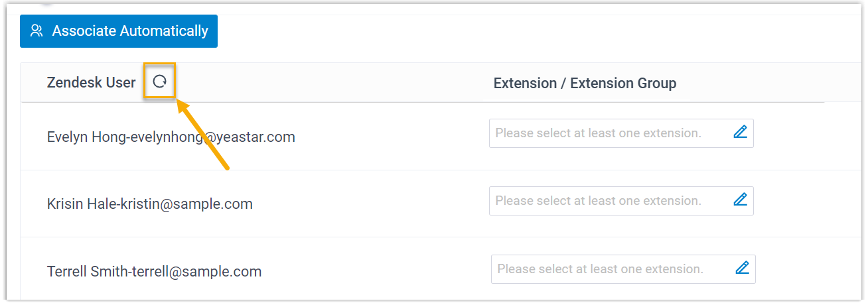Click the edit pencil for Terrell Smith
This screenshot has height=305, width=868.
[742, 268]
